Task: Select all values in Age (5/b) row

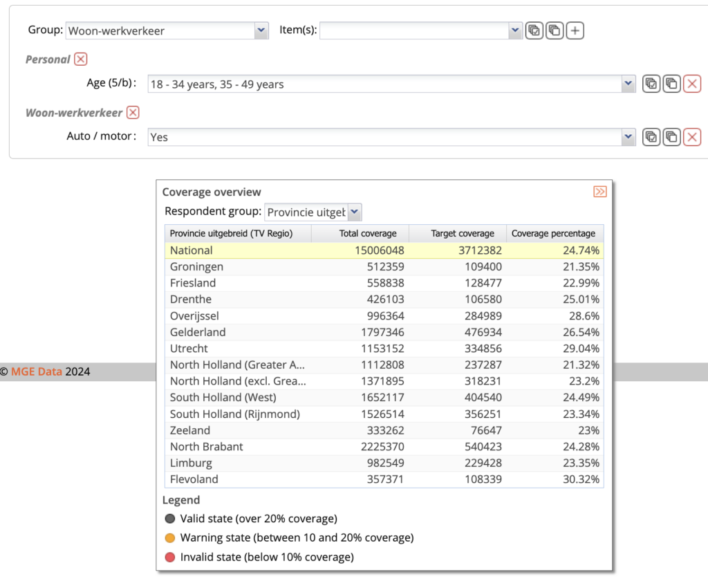Action: click(x=651, y=84)
